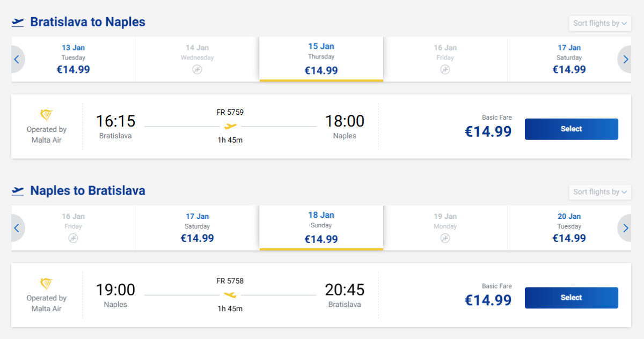Choose the 17 Jan Saturday return date
644x339 pixels.
click(x=197, y=228)
